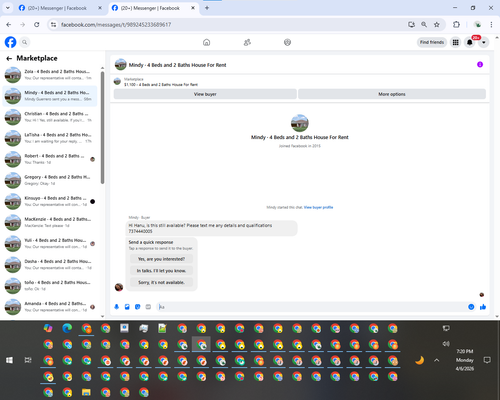
Task: Expand the account dropdown arrow
Action: [484, 42]
